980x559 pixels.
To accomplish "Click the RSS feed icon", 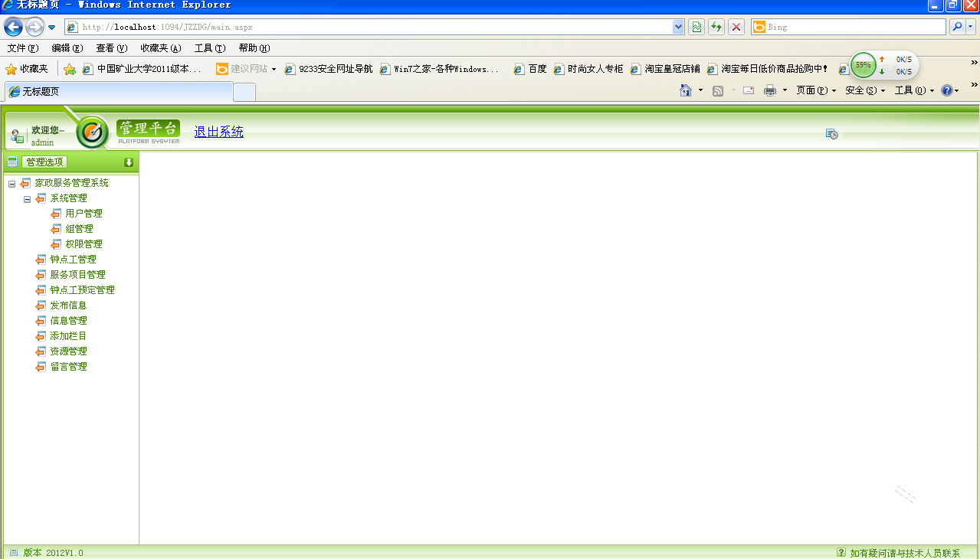I will pos(717,90).
